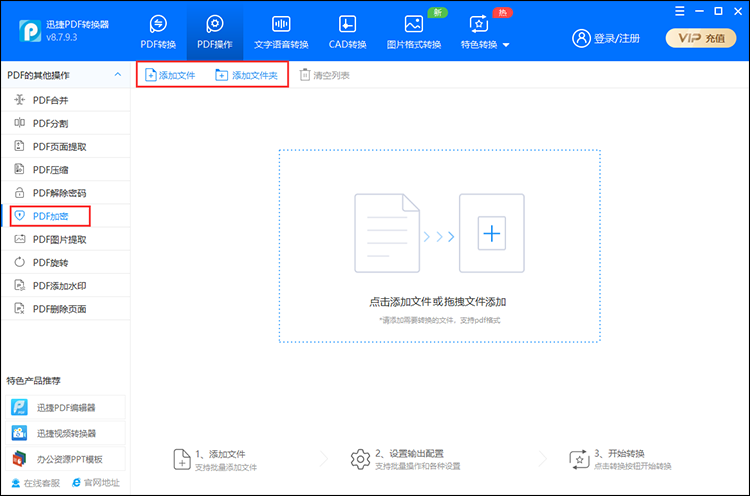
Task: Click the 办公资源PPT模板 product icon
Action: (19, 459)
